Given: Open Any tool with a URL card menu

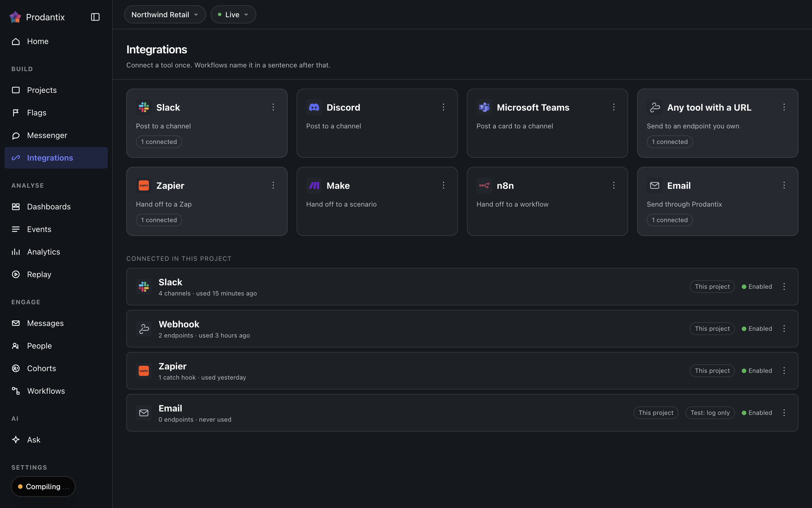Looking at the screenshot, I should click(784, 107).
